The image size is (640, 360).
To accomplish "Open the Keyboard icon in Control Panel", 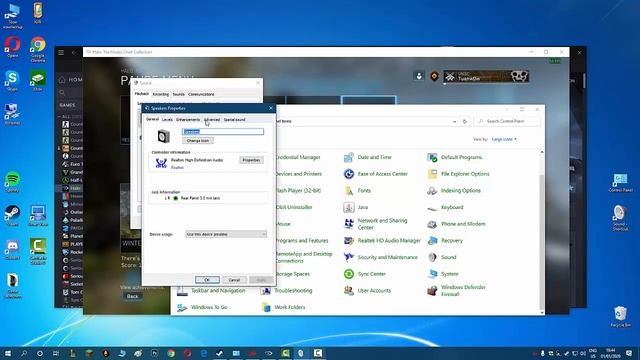I will point(432,208).
